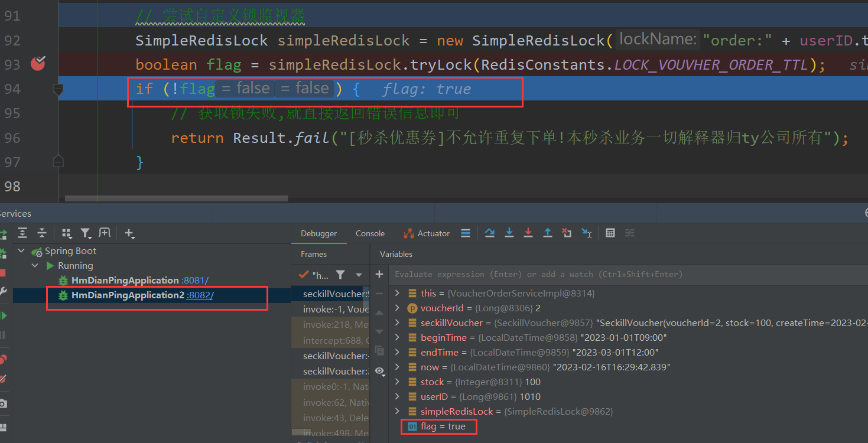
Task: Click the Force Step Into red arrow
Action: pos(528,233)
